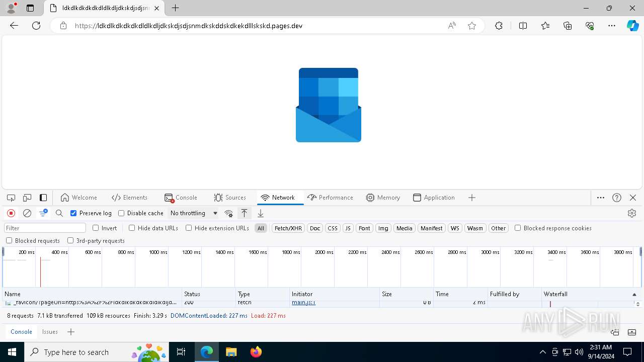The image size is (644, 362).
Task: Clear the network log
Action: coord(27,213)
